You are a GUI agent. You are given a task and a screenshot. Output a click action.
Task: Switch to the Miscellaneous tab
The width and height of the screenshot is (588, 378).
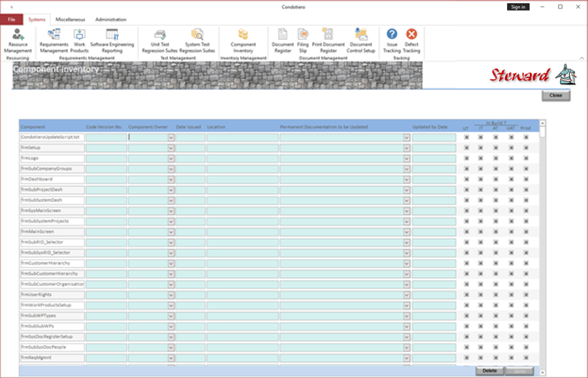click(x=70, y=20)
